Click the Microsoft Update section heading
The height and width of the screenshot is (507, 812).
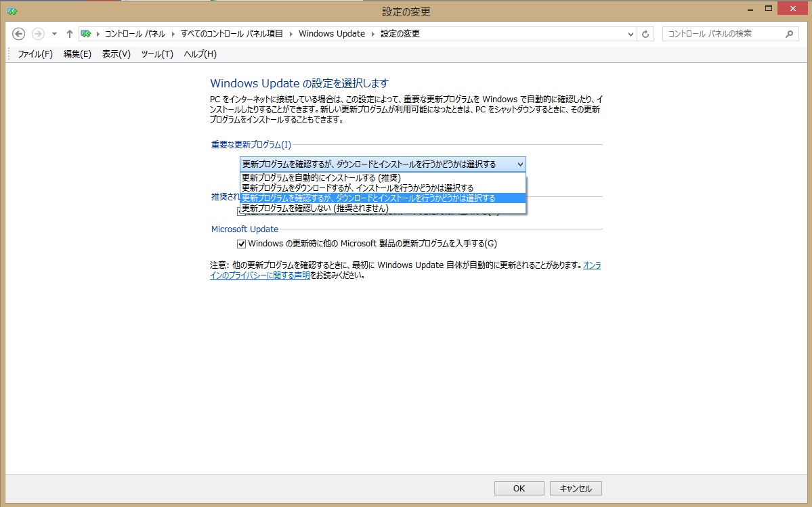tap(244, 229)
